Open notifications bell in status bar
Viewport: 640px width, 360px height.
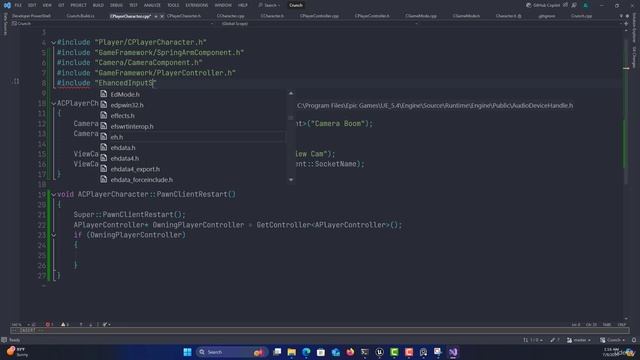click(633, 340)
